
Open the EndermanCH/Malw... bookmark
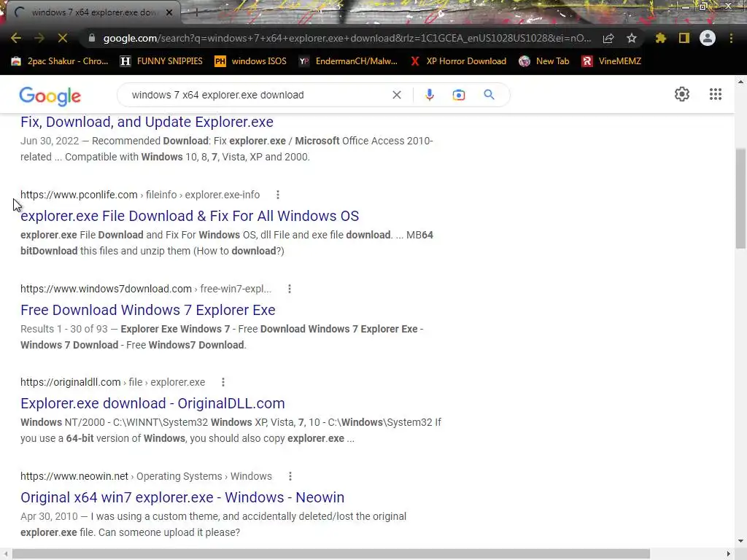click(348, 61)
